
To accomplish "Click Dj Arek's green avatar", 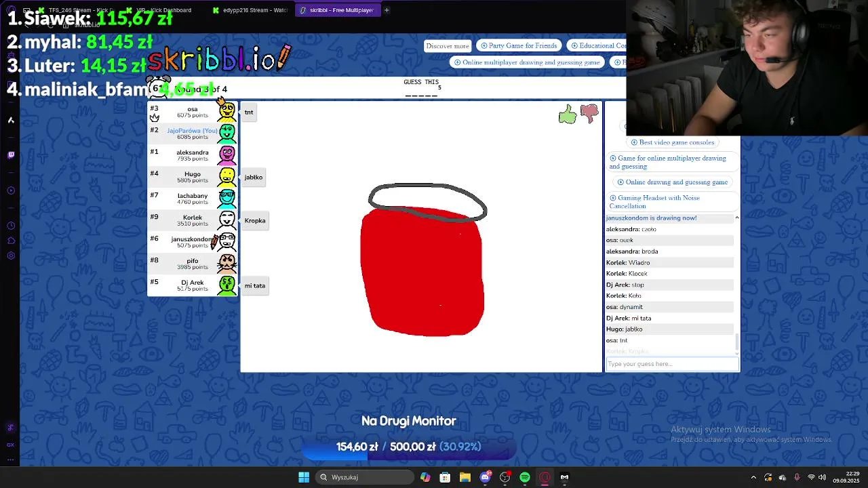I will tap(227, 285).
